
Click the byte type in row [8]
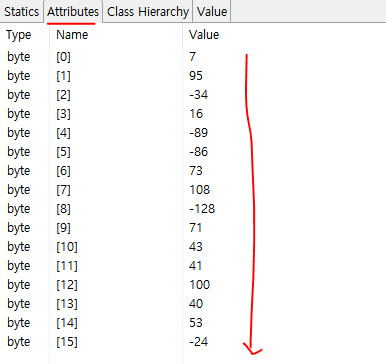coord(19,209)
